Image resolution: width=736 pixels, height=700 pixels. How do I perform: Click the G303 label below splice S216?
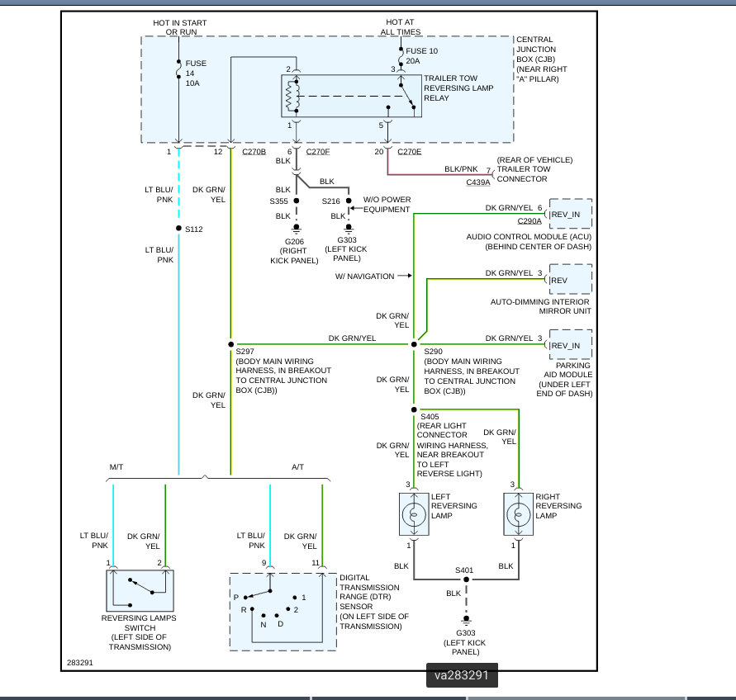[x=346, y=249]
